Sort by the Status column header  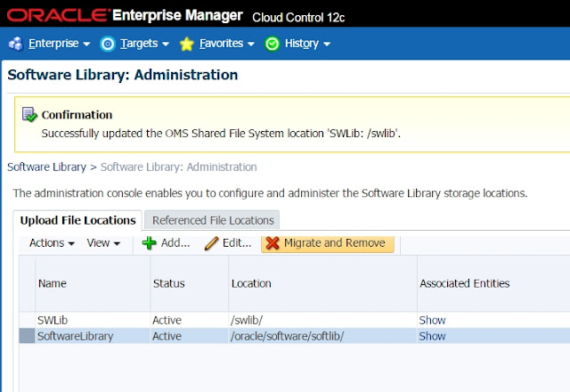[168, 283]
